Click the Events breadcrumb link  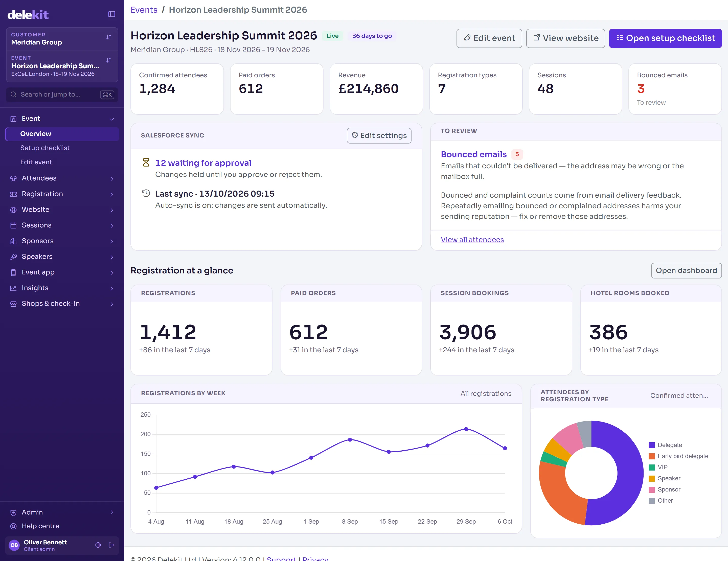[x=144, y=10]
